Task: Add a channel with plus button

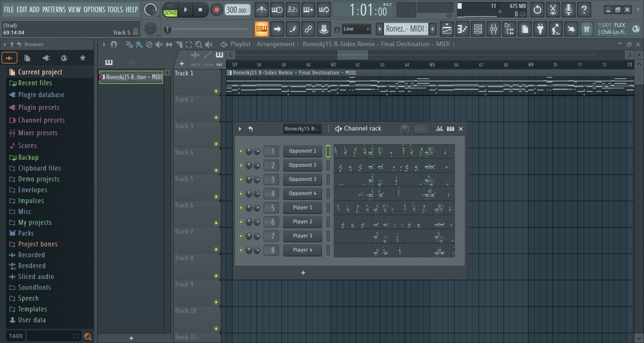Action: (303, 273)
